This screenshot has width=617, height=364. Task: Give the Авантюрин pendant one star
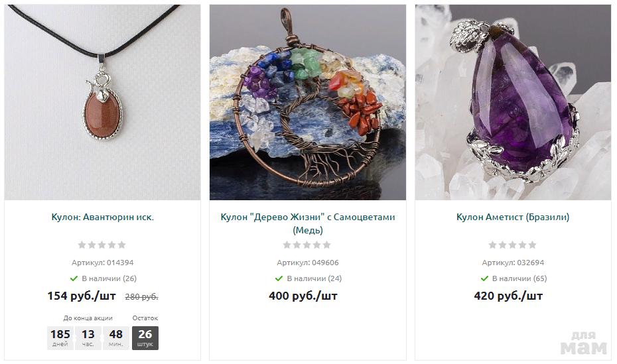pyautogui.click(x=82, y=245)
